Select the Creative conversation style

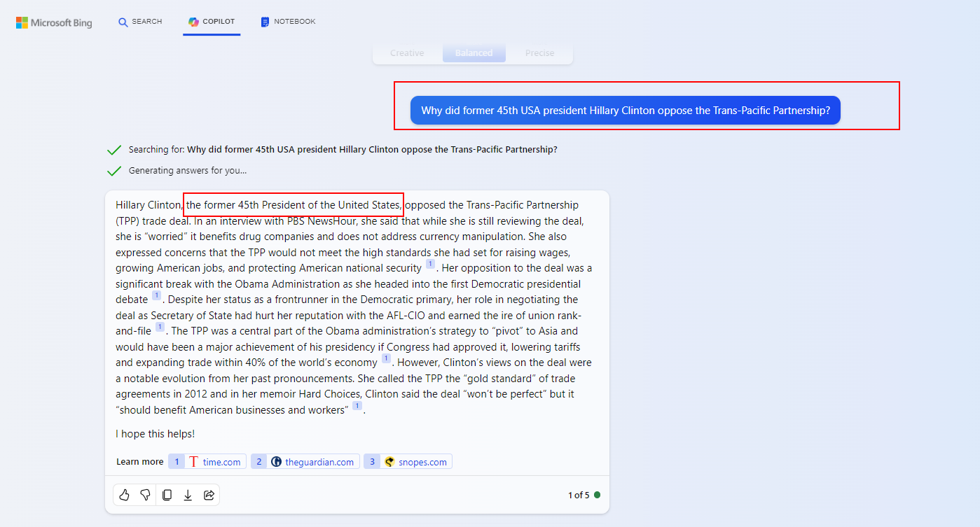click(x=407, y=53)
